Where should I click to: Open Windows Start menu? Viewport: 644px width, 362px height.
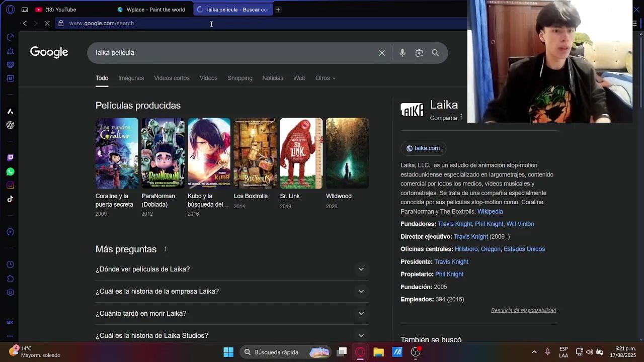[228, 352]
